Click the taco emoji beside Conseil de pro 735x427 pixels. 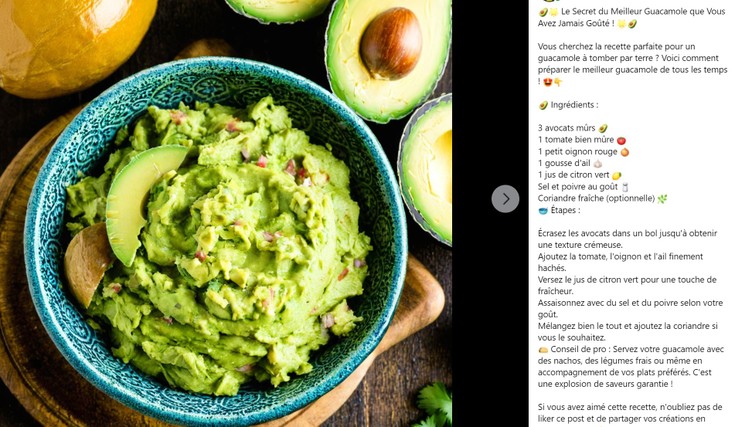click(x=543, y=350)
